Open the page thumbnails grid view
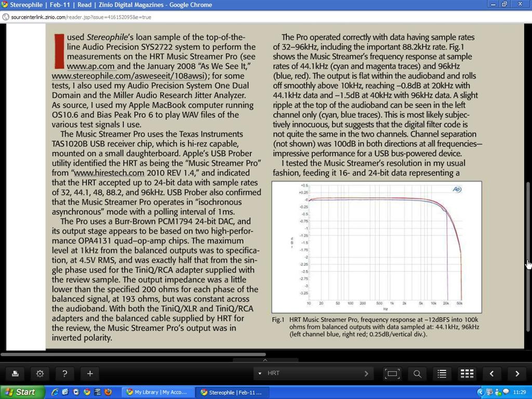The width and height of the screenshot is (532, 399). [467, 374]
